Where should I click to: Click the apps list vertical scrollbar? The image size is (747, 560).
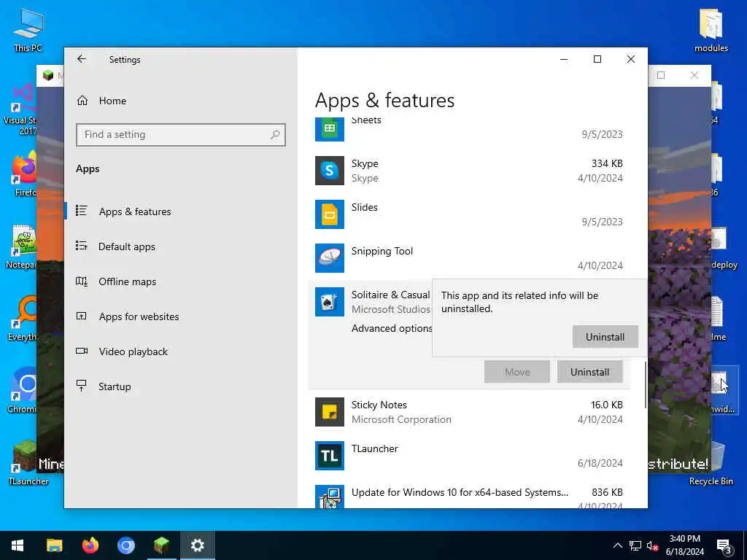click(646, 385)
